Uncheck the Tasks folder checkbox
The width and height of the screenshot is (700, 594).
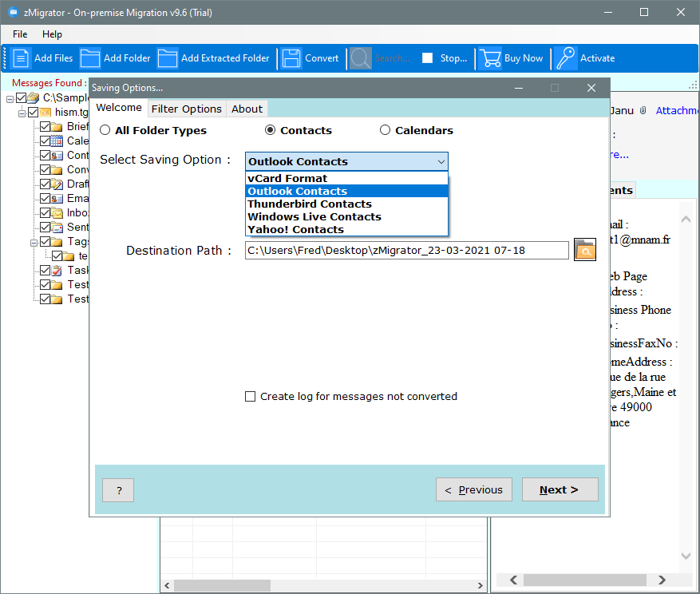pyautogui.click(x=45, y=270)
